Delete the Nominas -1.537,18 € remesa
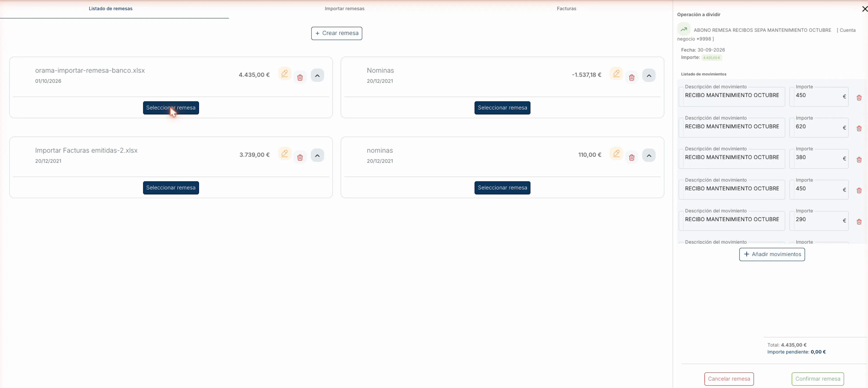This screenshot has height=388, width=868. [632, 78]
